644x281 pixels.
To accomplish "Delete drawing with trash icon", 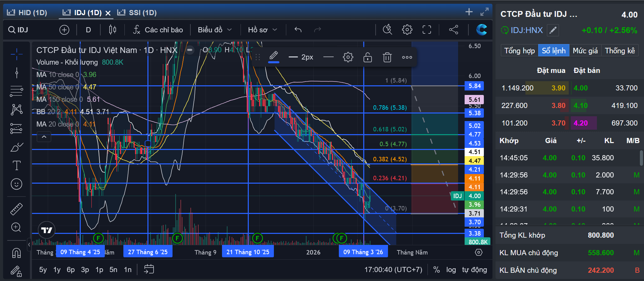I will (x=387, y=57).
